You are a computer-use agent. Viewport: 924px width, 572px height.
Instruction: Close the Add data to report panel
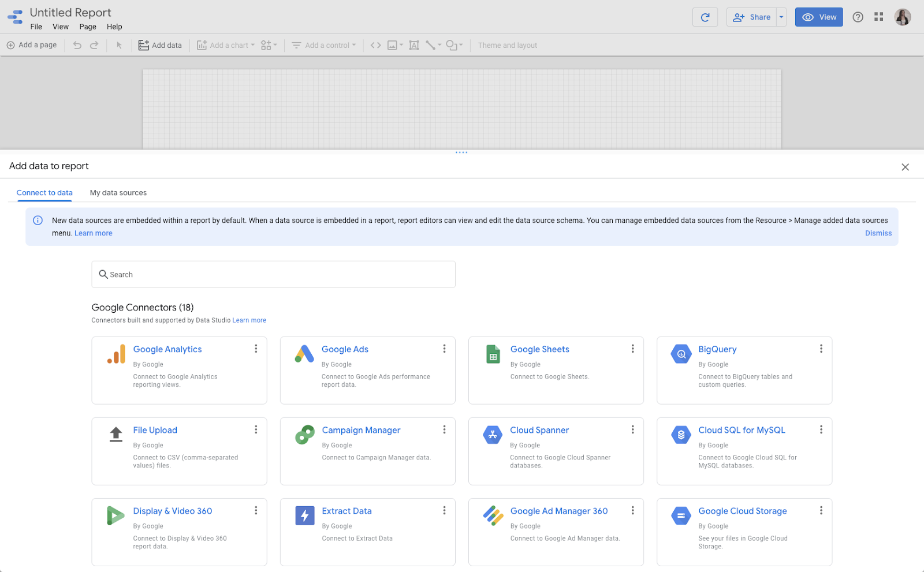[905, 167]
